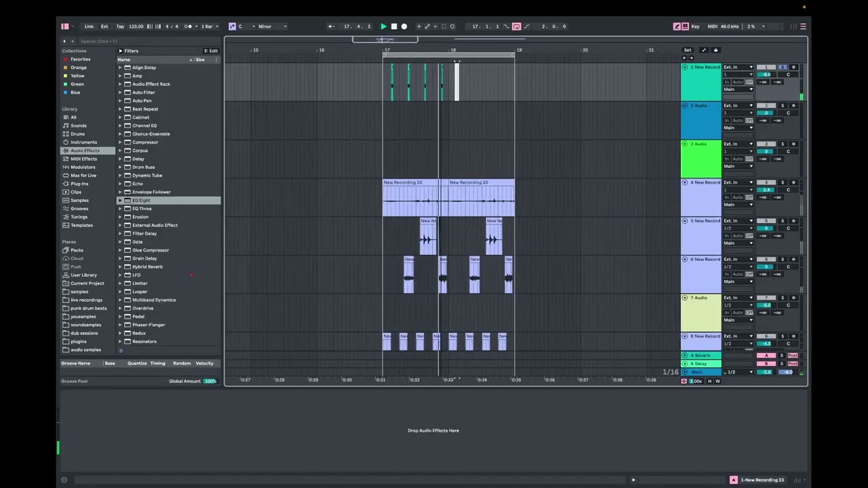Click the Session Record circle icon
The height and width of the screenshot is (488, 868).
click(x=452, y=26)
